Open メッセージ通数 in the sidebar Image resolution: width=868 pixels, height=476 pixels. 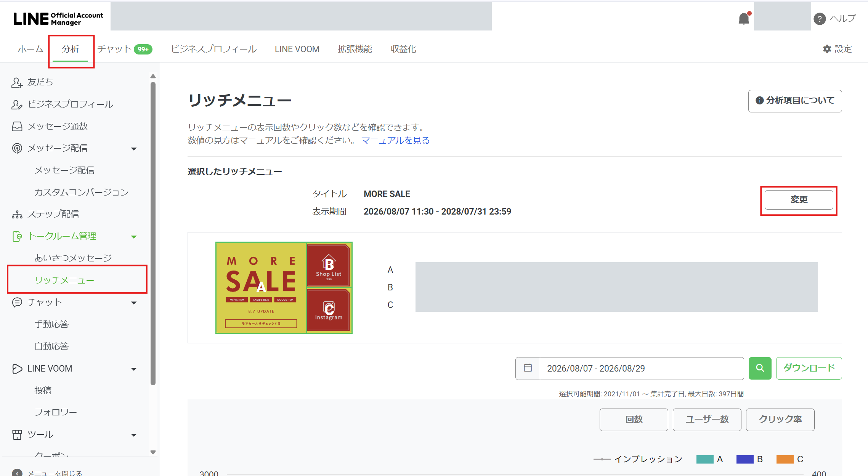(x=58, y=127)
